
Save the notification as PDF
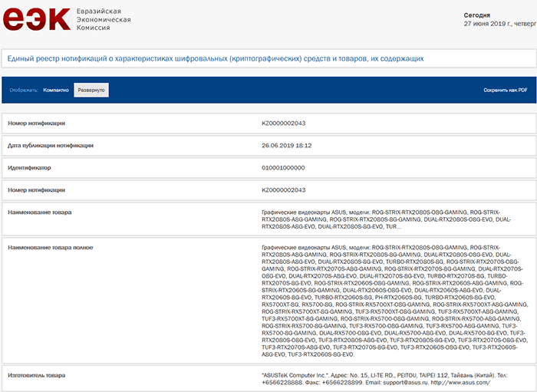(505, 90)
